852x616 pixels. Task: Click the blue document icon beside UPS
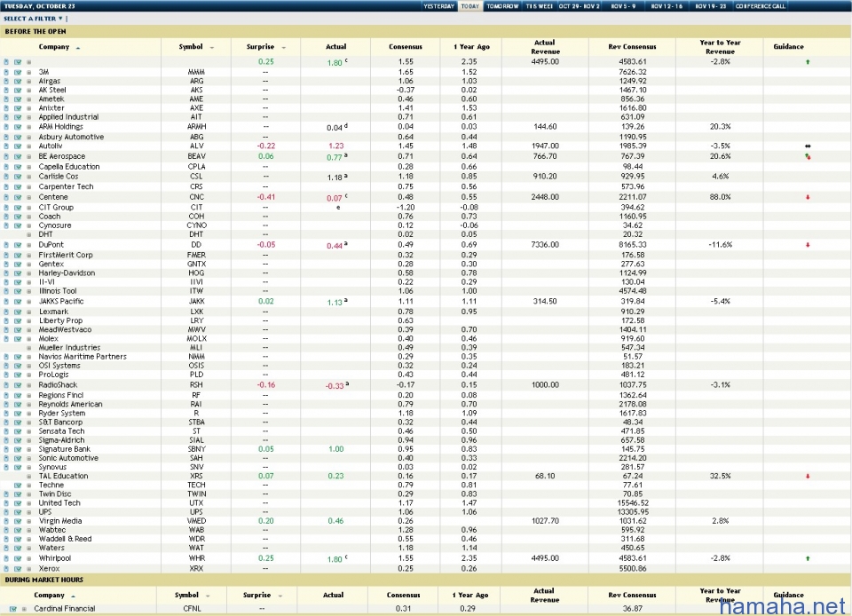tap(6, 512)
